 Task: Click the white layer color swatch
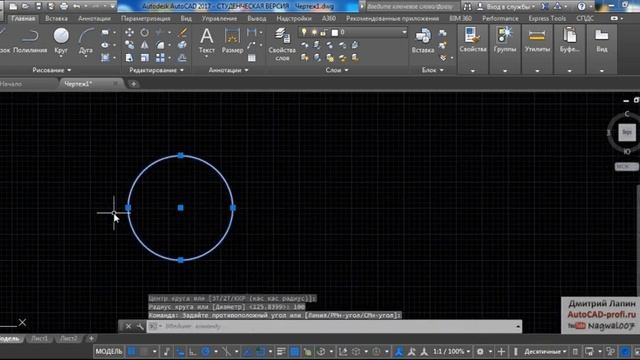[x=335, y=32]
